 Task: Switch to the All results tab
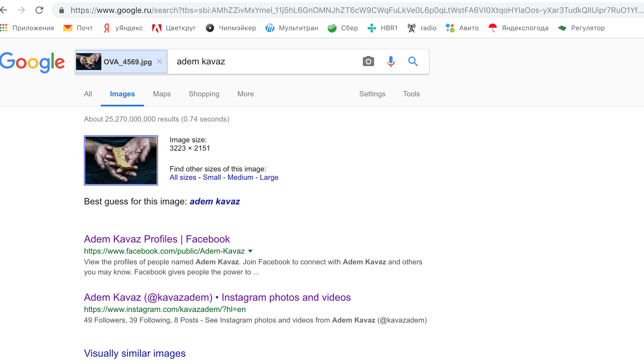pos(88,94)
